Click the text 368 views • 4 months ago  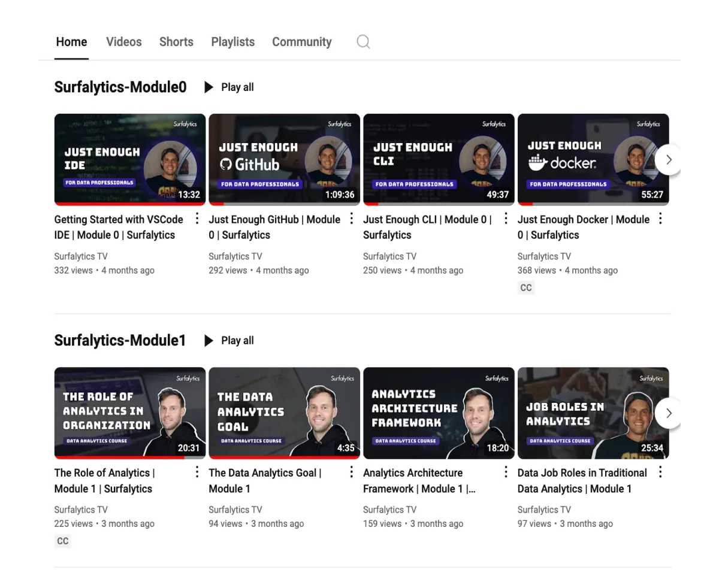pos(567,271)
